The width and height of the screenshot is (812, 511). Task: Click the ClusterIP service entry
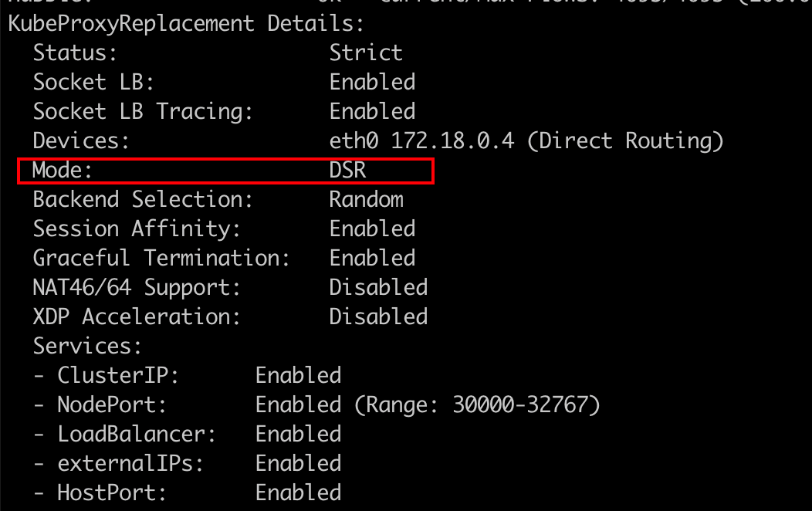118,375
